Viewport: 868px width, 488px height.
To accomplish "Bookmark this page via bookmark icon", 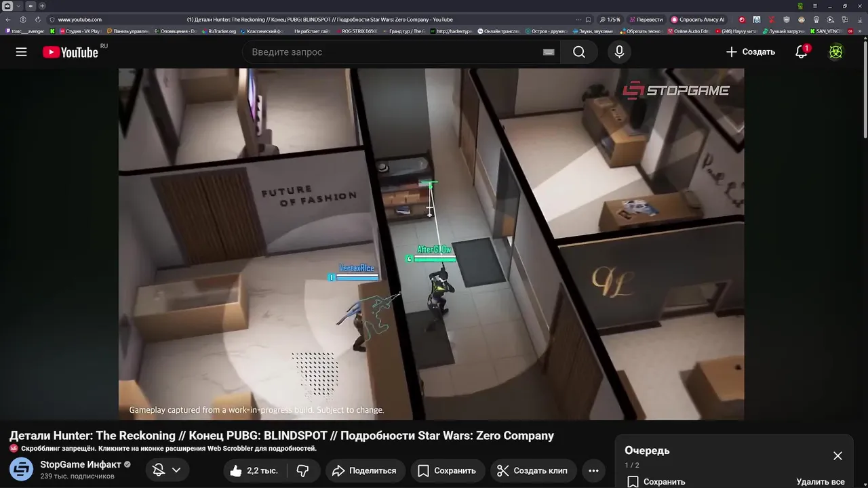I will 588,20.
